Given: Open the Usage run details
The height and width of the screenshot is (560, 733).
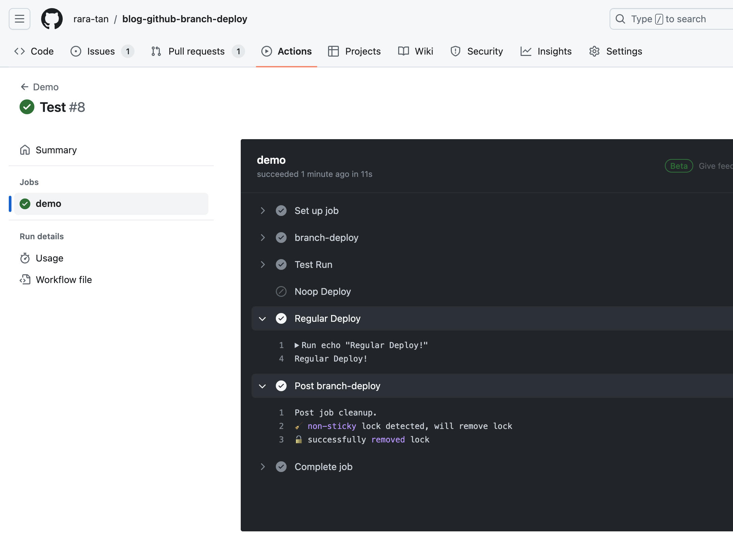Looking at the screenshot, I should pos(111,258).
